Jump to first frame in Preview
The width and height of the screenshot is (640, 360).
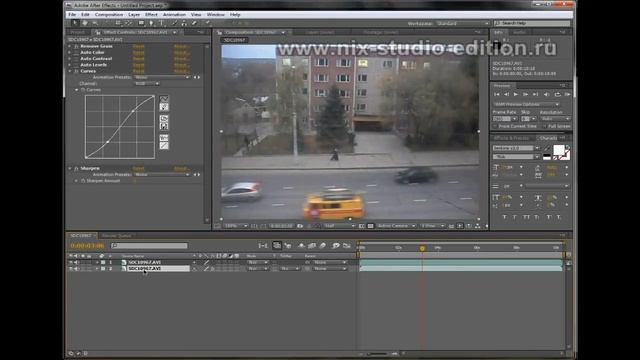point(497,94)
